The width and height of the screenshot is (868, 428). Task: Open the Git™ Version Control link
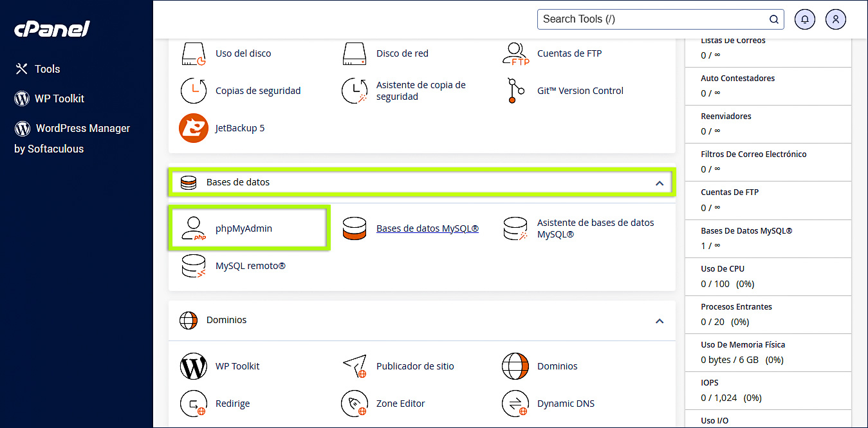580,91
